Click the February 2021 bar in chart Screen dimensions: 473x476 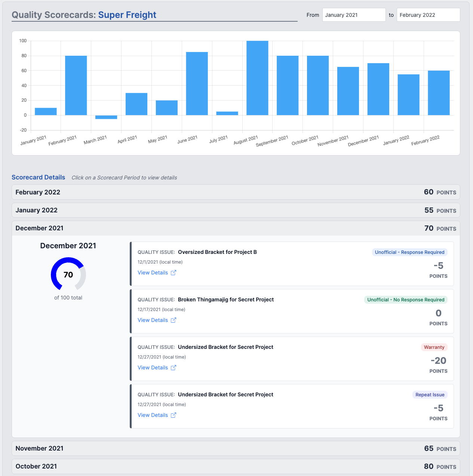point(76,85)
